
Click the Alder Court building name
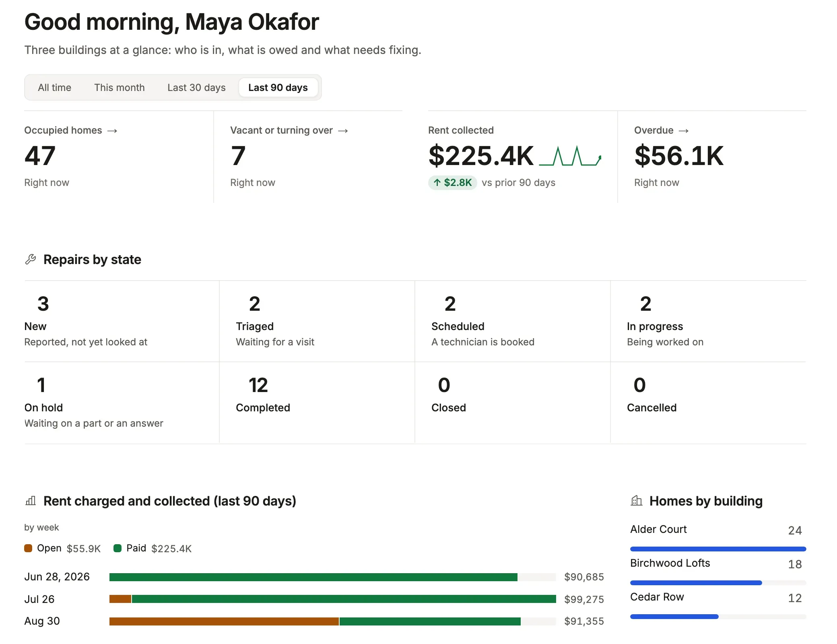(x=658, y=529)
